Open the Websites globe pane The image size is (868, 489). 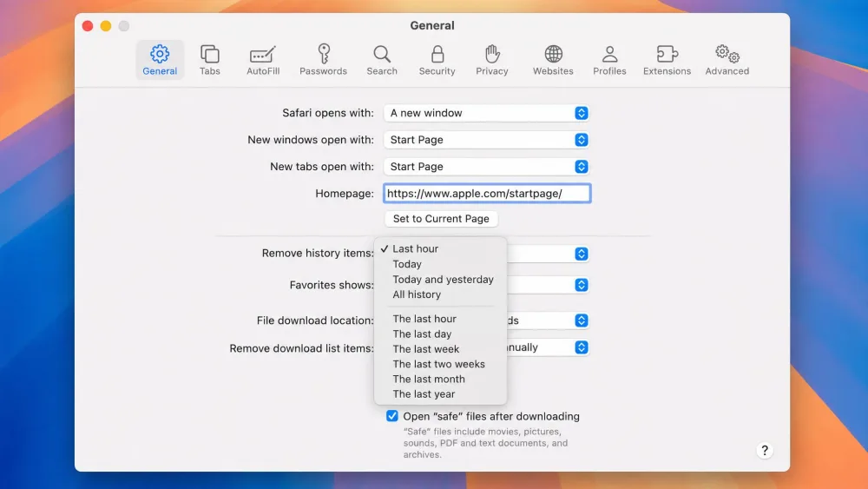pos(553,60)
